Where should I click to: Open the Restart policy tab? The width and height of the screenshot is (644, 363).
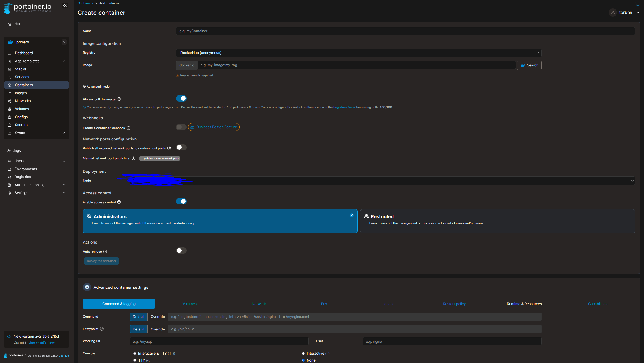[x=454, y=304]
